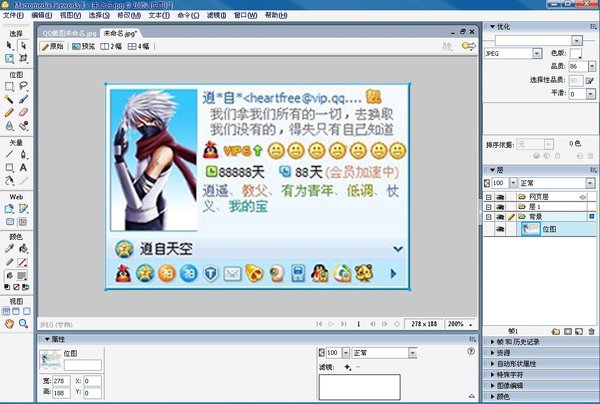Select the Slice tool
Screen dimensions: 600x404
(x=23, y=209)
